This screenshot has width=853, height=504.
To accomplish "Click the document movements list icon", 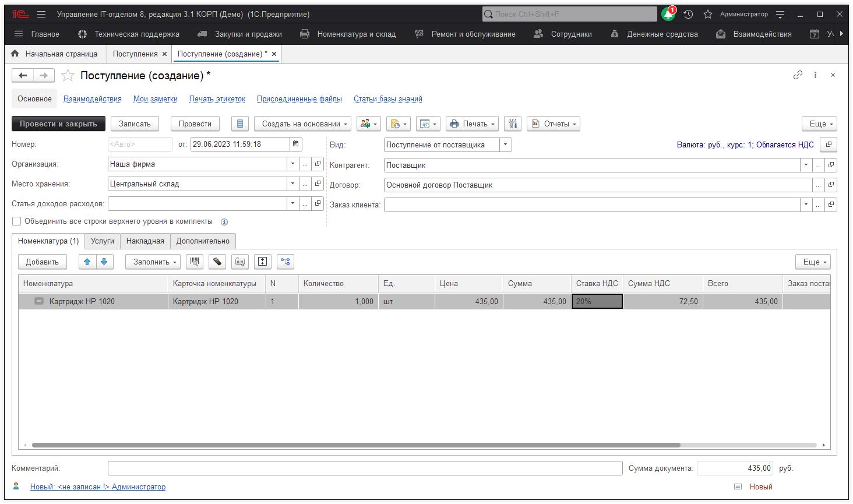I will pos(240,124).
